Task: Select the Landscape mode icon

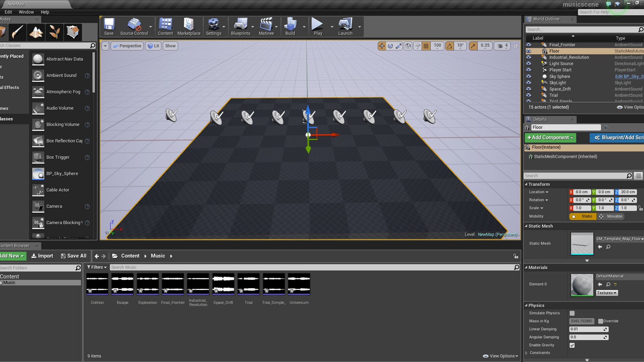Action: tap(36, 32)
